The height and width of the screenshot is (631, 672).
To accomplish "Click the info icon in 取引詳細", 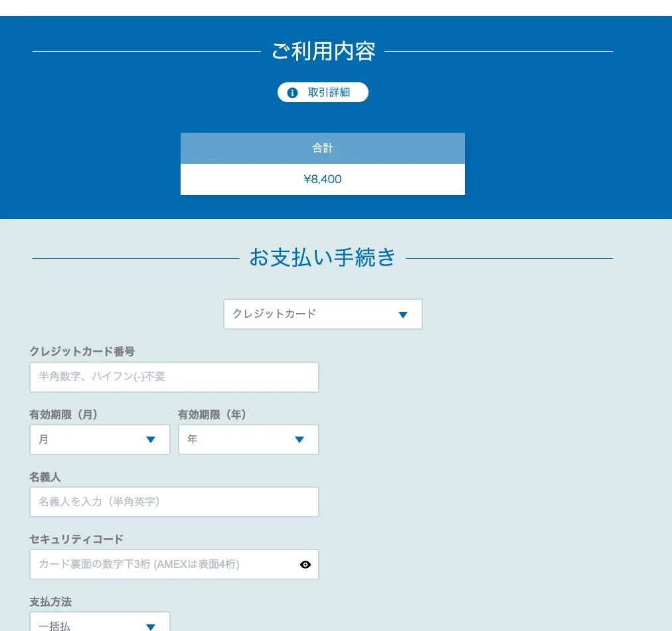I will [292, 93].
